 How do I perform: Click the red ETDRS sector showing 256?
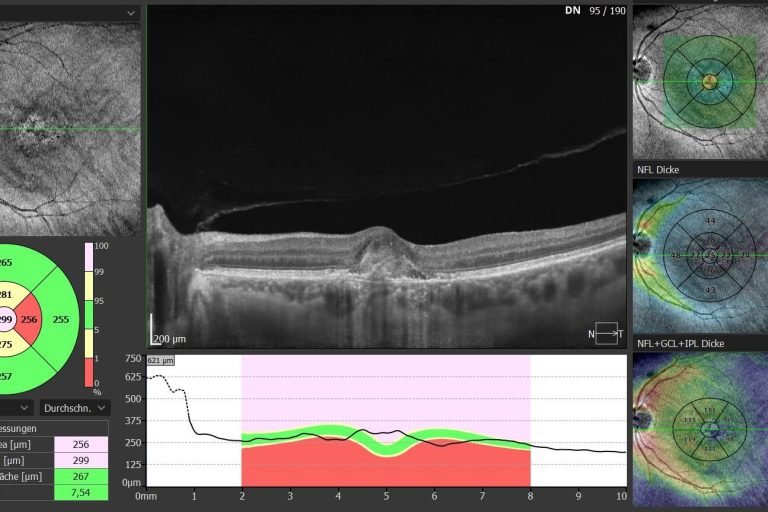pyautogui.click(x=29, y=319)
